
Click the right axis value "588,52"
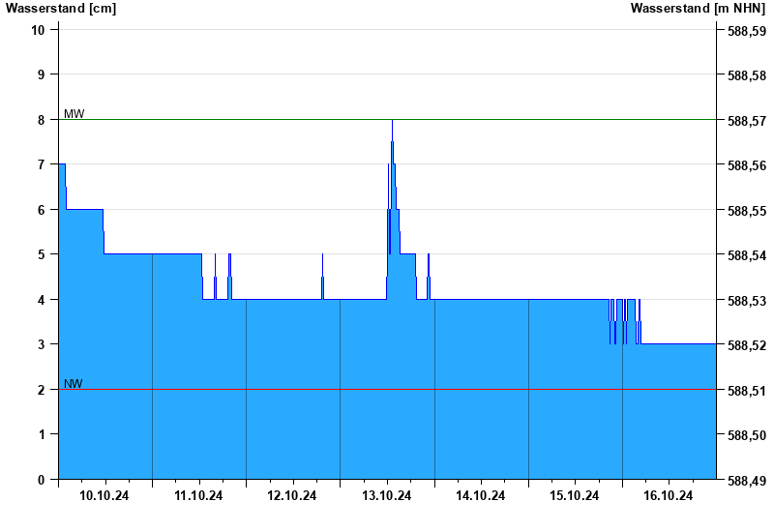[747, 345]
